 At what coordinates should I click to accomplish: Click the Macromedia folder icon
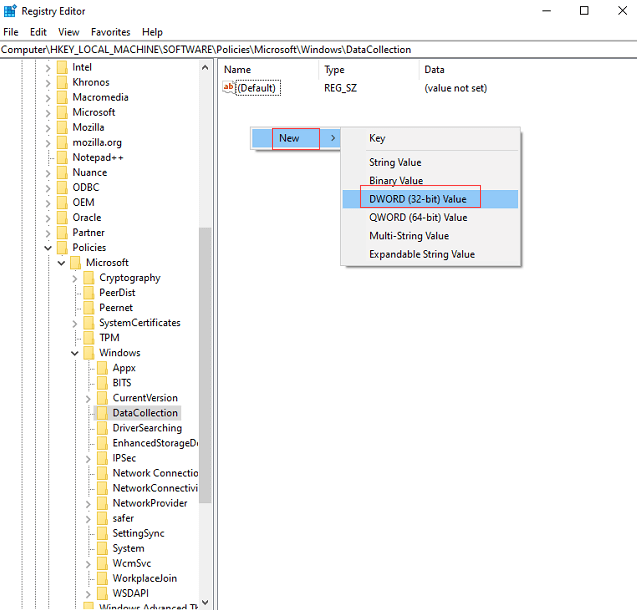62,97
